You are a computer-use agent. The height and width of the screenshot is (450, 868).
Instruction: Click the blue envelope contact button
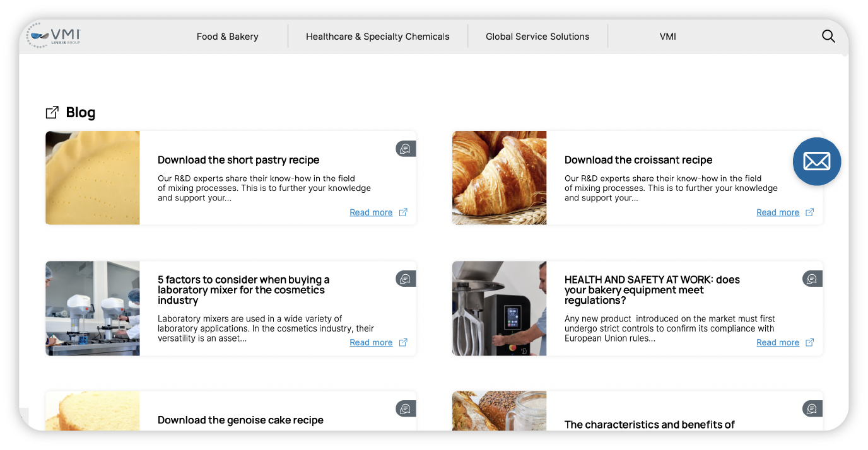click(816, 161)
